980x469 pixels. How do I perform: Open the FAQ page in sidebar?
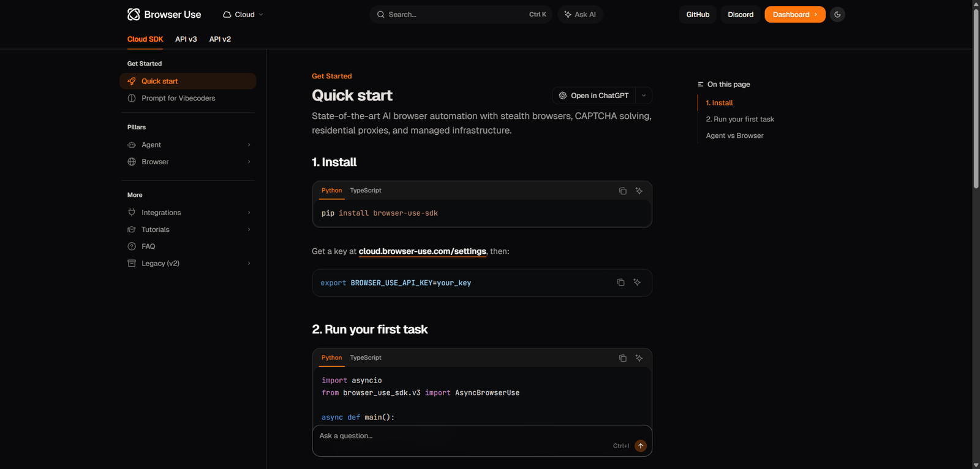coord(148,246)
